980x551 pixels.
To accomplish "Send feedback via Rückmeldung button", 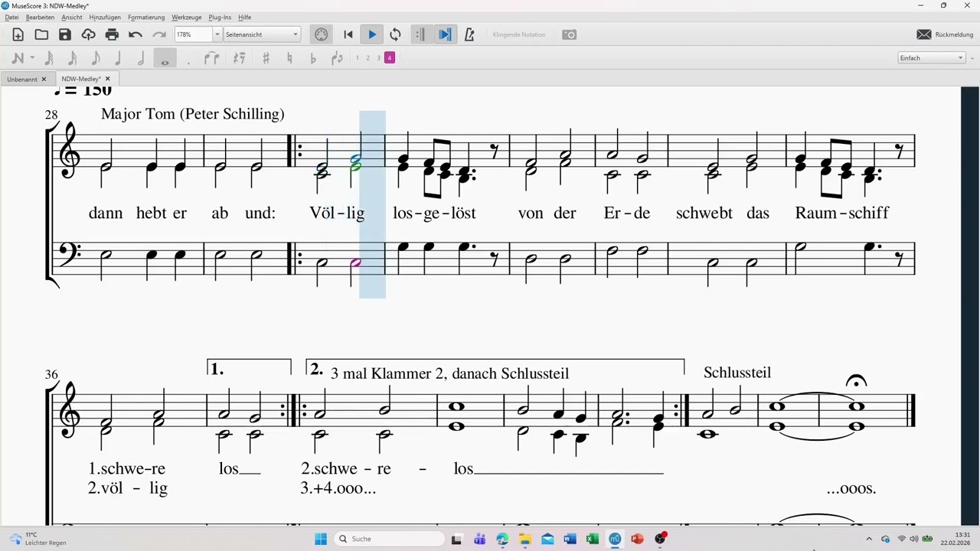I will pos(945,34).
